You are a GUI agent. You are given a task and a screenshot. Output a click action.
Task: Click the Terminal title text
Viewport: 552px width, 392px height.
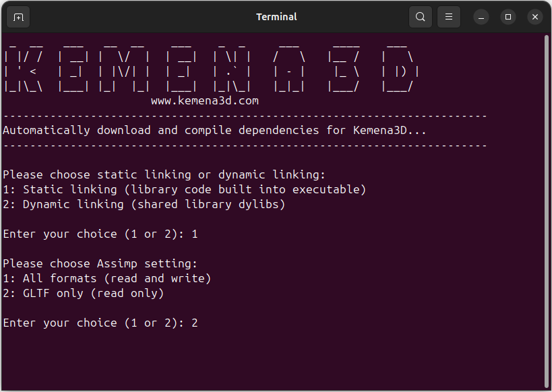click(x=276, y=17)
